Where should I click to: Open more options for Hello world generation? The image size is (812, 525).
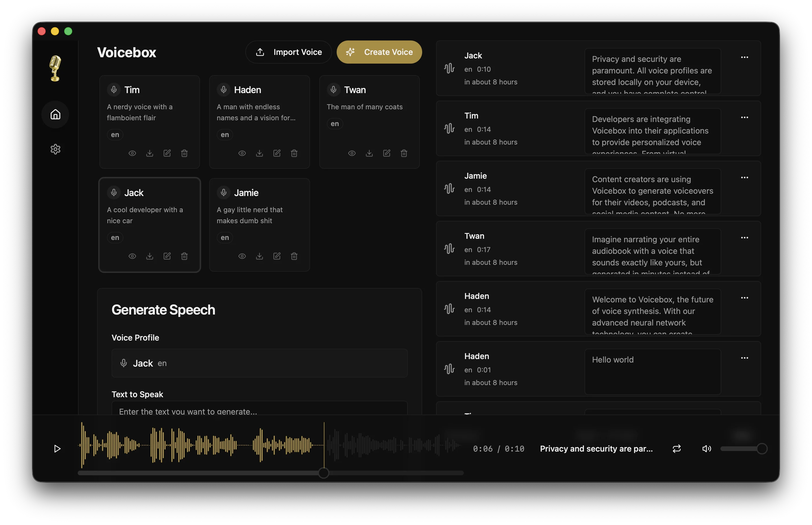click(744, 358)
